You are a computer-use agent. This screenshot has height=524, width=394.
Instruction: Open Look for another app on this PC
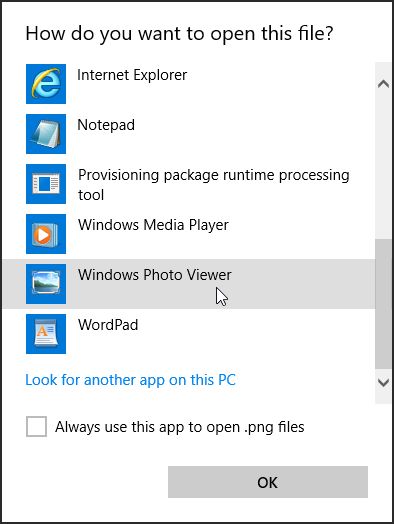click(x=130, y=380)
